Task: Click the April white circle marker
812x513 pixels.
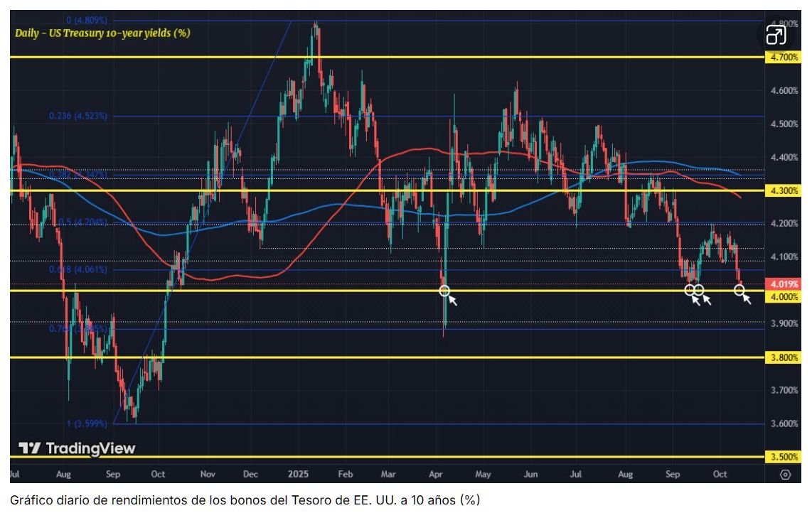Action: 444,291
